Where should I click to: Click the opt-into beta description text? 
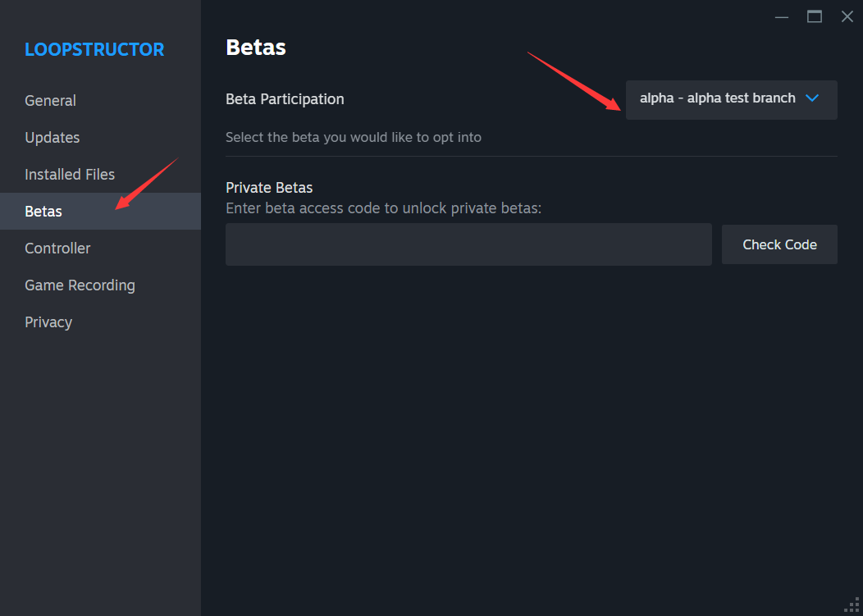[x=354, y=137]
